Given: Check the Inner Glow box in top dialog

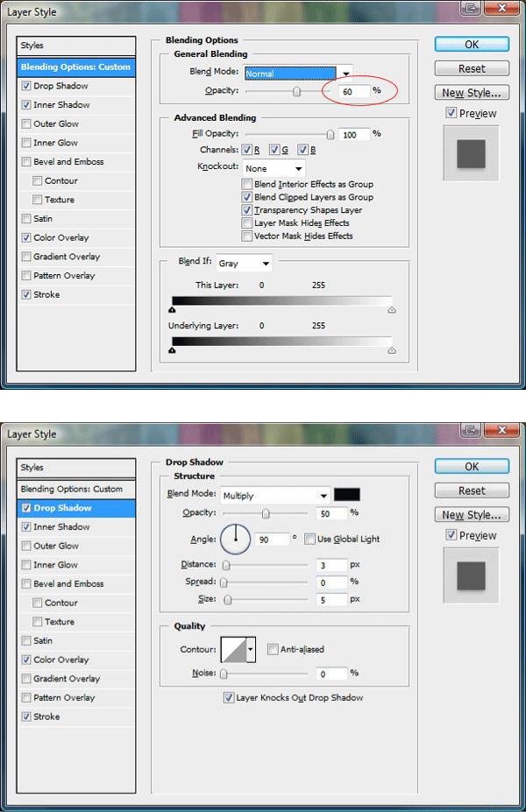Looking at the screenshot, I should pos(26,143).
